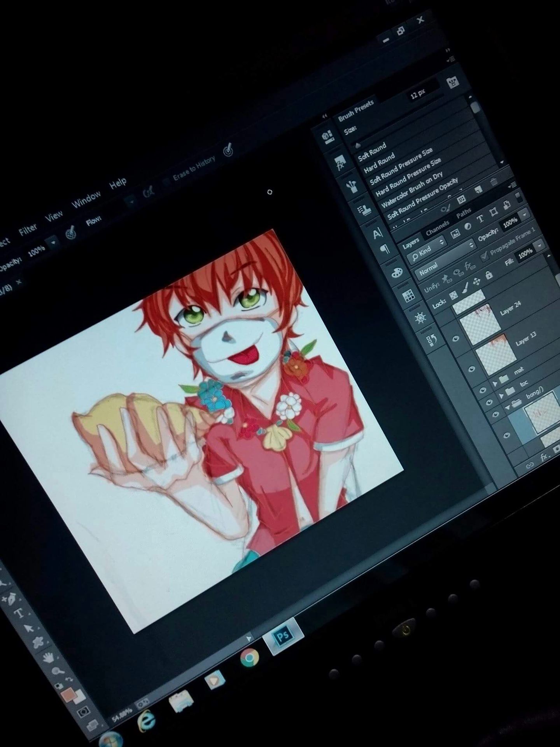Collapse the bong layer group
Image resolution: width=560 pixels, height=747 pixels.
pyautogui.click(x=508, y=408)
